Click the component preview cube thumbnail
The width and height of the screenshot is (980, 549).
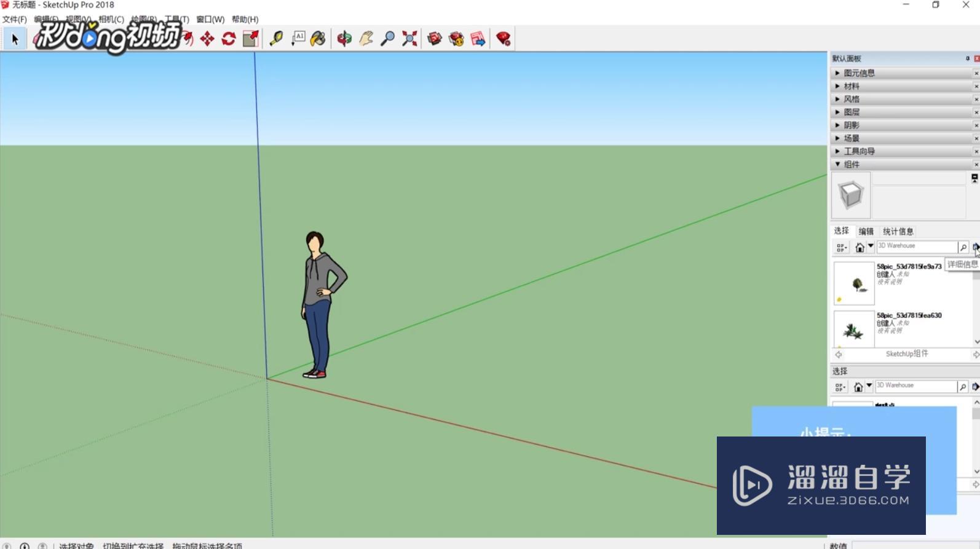tap(851, 196)
